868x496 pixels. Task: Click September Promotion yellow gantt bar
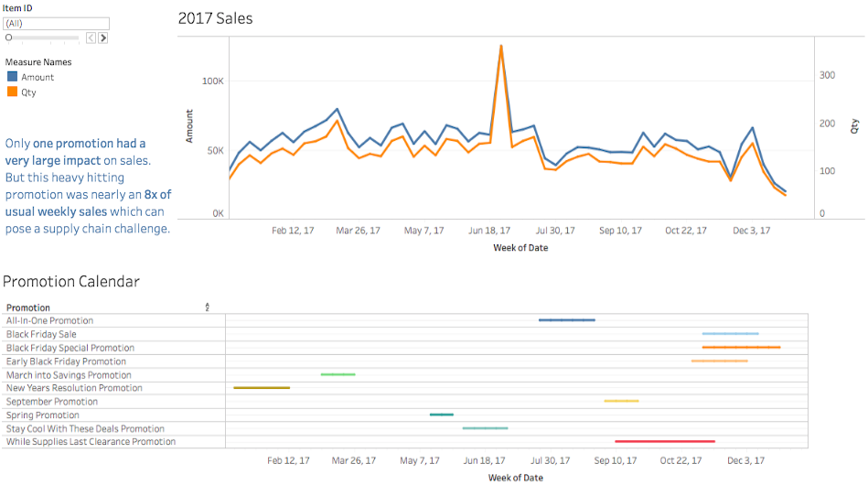[x=622, y=401]
